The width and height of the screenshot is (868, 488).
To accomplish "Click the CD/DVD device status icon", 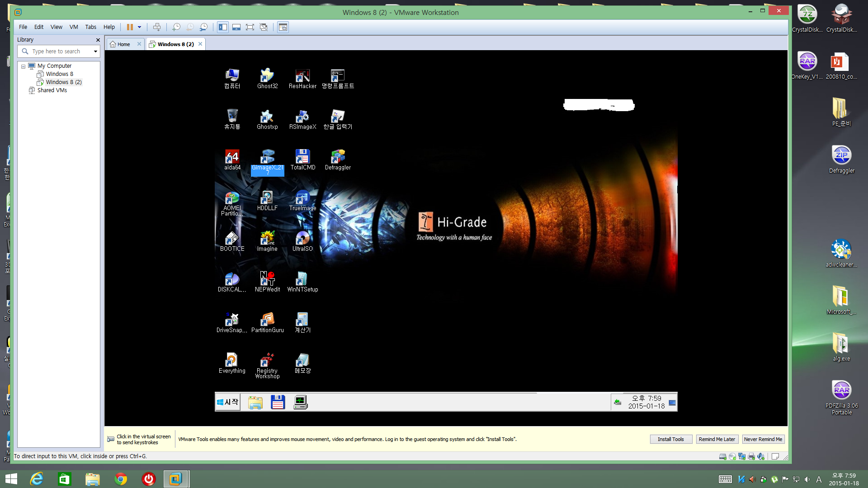I will click(x=732, y=456).
